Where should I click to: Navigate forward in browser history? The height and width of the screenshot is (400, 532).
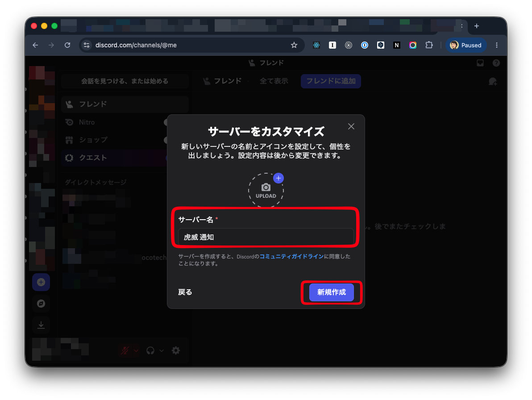pos(51,45)
